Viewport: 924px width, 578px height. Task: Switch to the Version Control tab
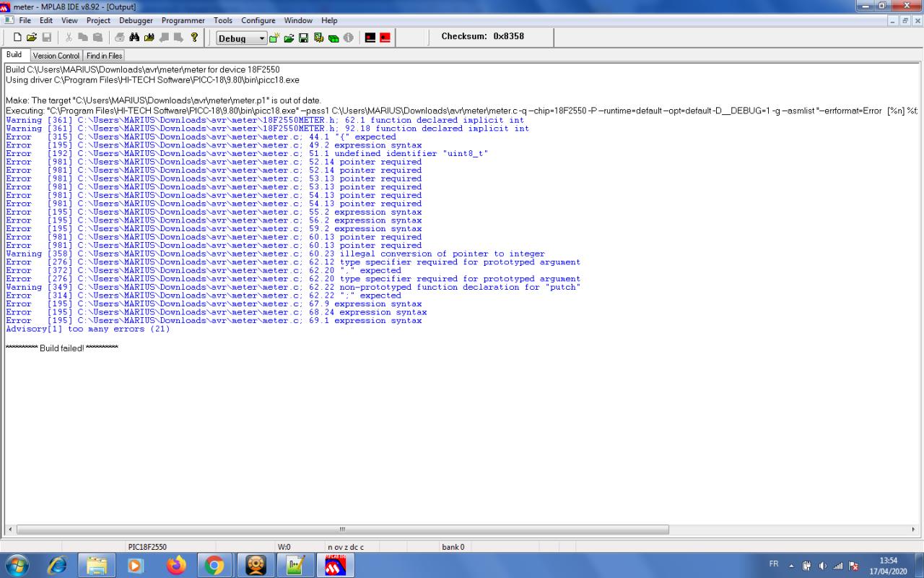pos(56,56)
